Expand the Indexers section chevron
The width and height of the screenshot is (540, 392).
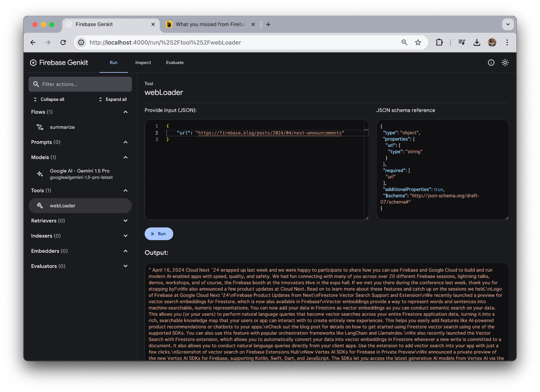(125, 236)
